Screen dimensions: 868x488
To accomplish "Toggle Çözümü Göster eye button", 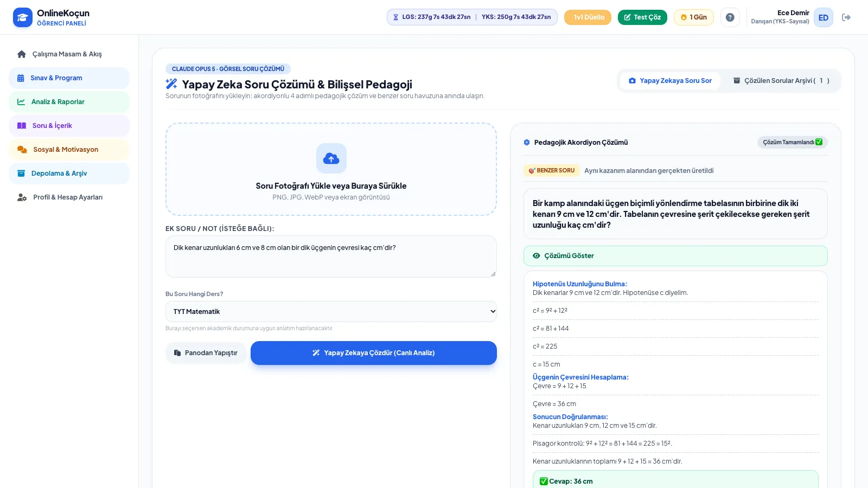I will pos(675,256).
